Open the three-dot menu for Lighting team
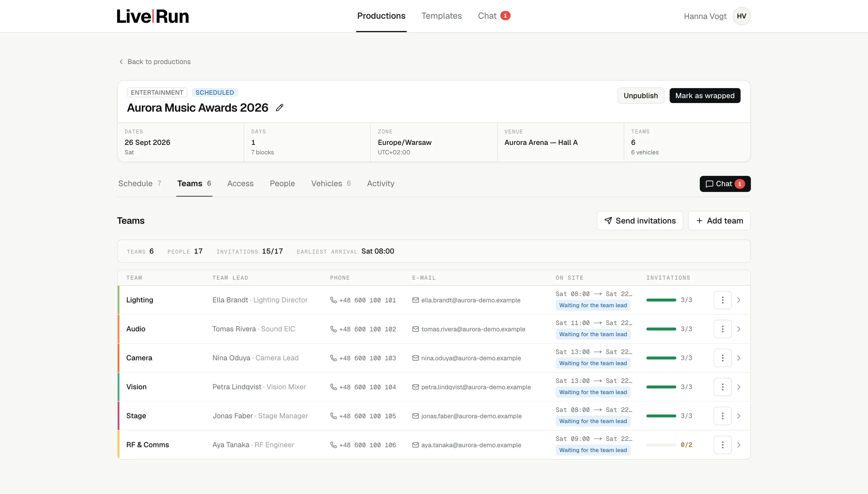Image resolution: width=868 pixels, height=494 pixels. 723,300
